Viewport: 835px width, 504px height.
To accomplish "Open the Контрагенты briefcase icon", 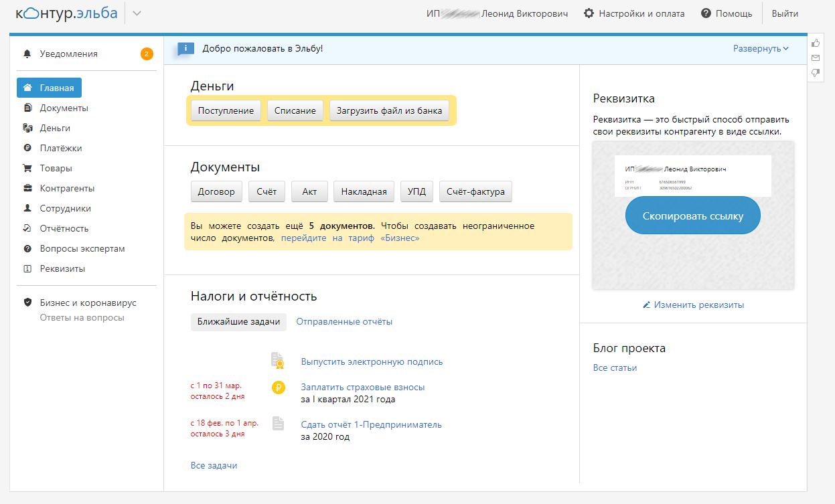I will pos(26,187).
